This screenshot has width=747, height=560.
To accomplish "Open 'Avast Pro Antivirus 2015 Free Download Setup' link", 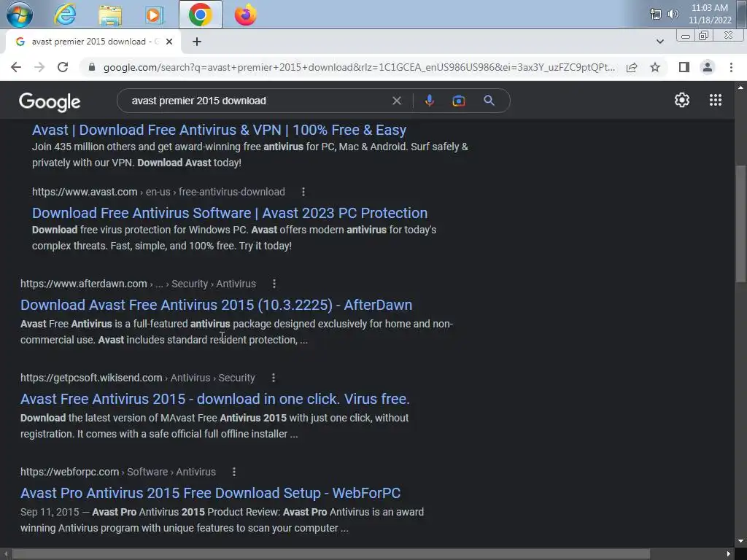I will (210, 493).
